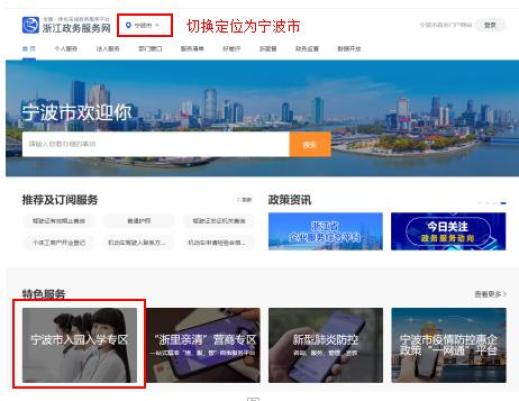Select the 法人服务 navigation tab
Viewport: 519px width, 401px height.
point(108,49)
